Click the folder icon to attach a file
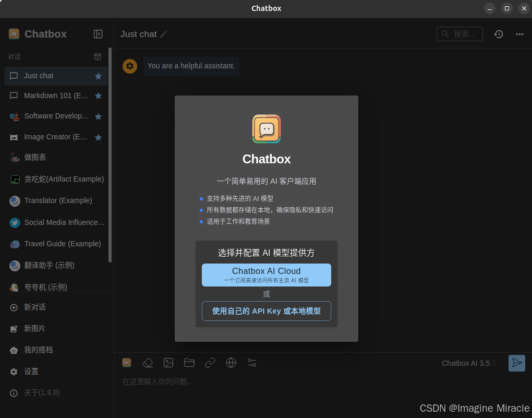Viewport: 532px width, 418px height. [189, 363]
